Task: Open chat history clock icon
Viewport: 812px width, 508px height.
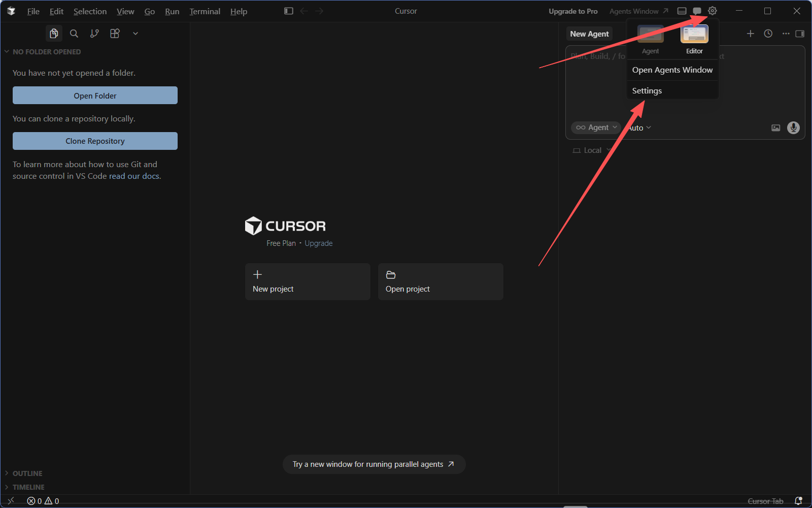Action: 768,34
